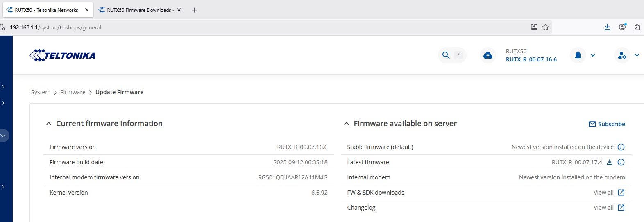Screen dimensions: 644x222
Task: Open FW & SDK downloads external link icon
Action: (x=621, y=193)
